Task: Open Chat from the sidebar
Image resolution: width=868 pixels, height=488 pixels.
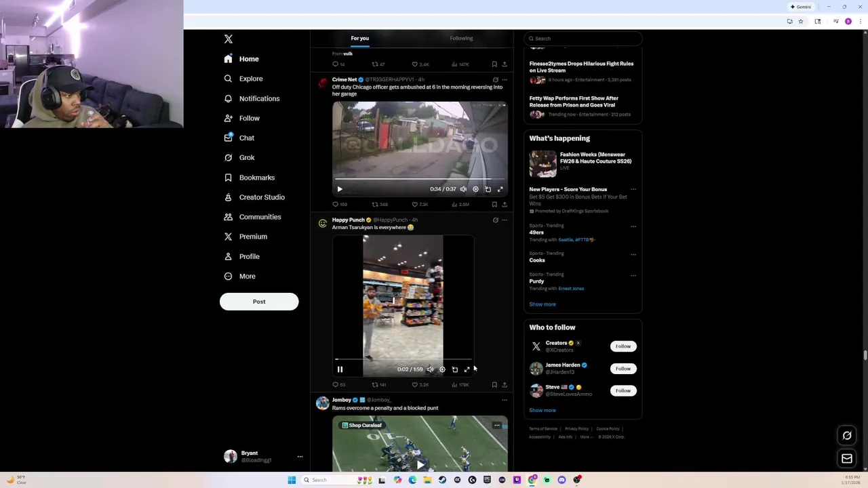Action: pyautogui.click(x=239, y=138)
